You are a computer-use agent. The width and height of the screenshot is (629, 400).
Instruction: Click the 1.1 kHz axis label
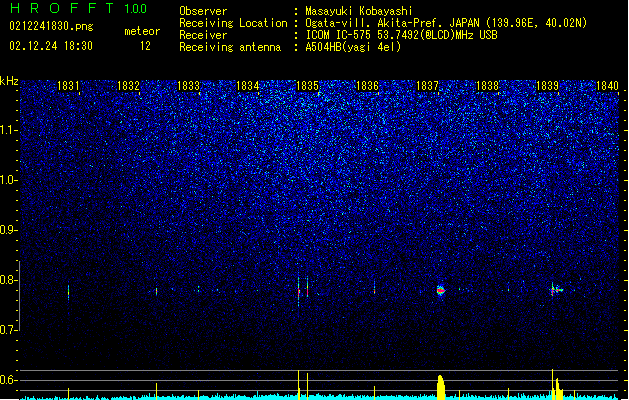pos(9,130)
